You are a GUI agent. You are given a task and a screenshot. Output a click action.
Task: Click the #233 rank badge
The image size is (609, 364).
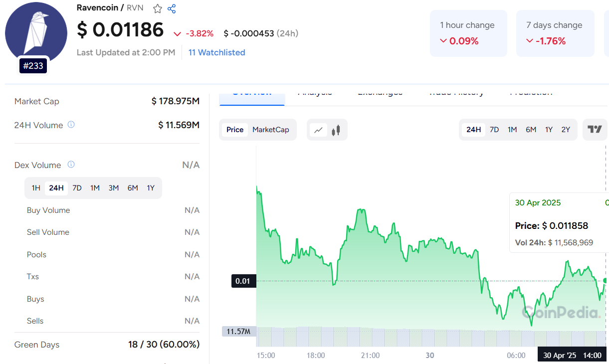pos(33,65)
